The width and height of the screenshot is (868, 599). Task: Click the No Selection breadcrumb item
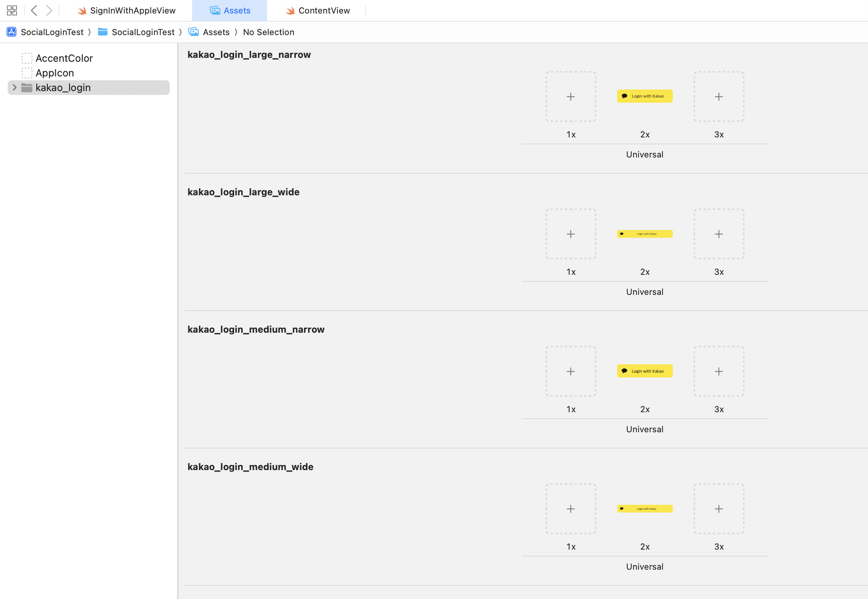[269, 32]
